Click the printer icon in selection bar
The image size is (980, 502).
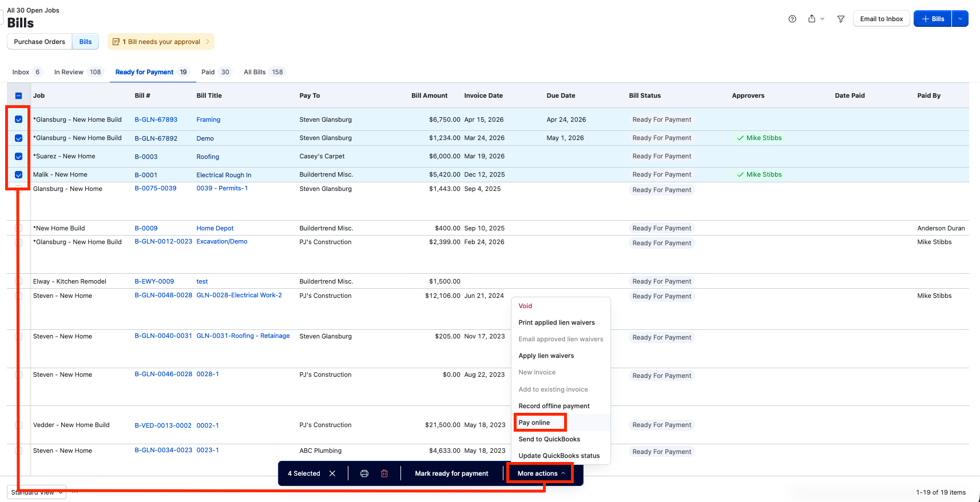(x=364, y=473)
